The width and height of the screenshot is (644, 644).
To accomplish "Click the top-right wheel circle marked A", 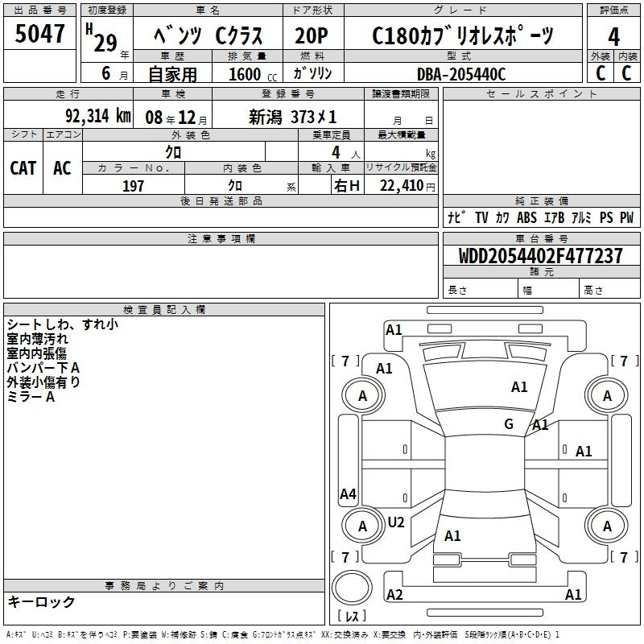I will click(607, 395).
